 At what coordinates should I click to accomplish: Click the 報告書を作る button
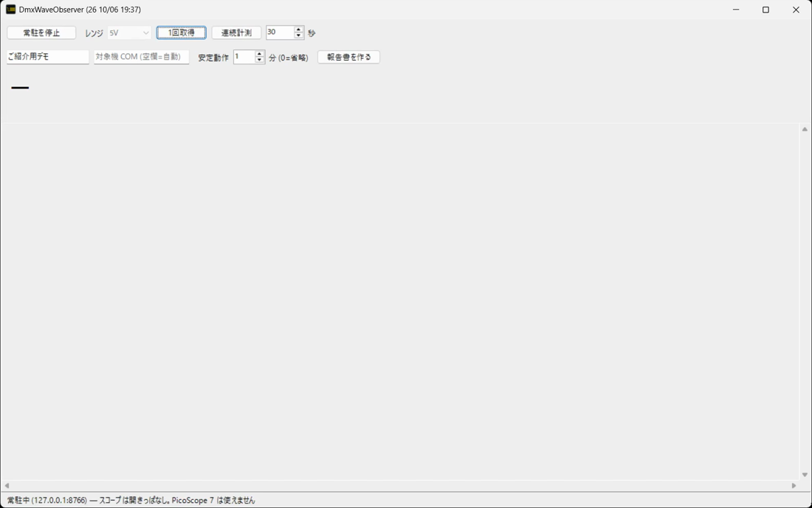pos(348,57)
